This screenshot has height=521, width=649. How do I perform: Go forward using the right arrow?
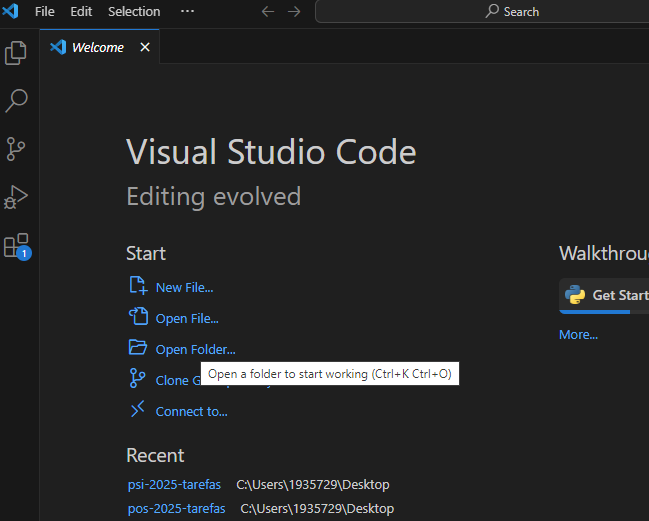point(294,12)
